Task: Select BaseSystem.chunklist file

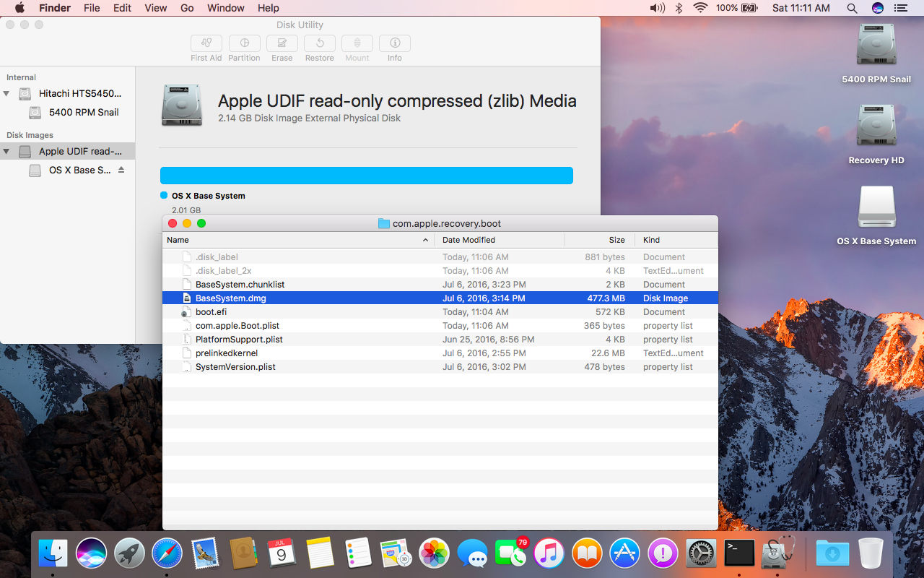Action: coord(440,285)
